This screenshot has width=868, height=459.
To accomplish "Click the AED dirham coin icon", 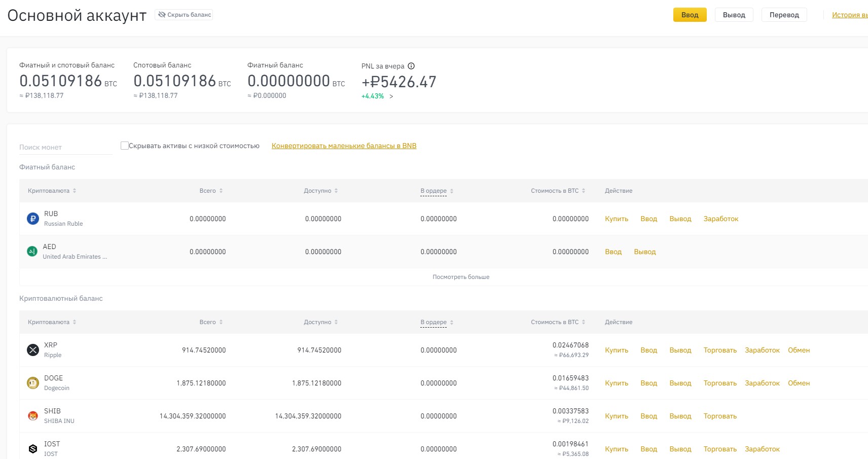I will (x=32, y=252).
